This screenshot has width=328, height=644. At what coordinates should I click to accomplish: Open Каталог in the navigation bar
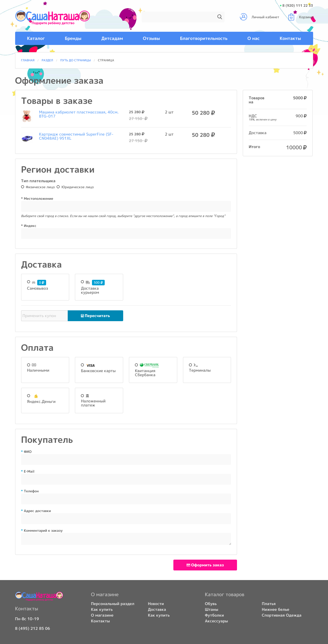tap(36, 38)
